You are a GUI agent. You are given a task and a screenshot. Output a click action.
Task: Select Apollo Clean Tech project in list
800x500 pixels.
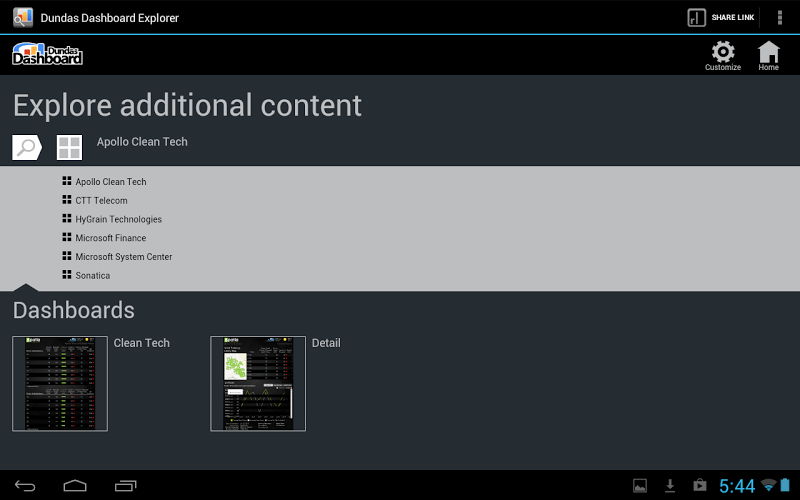click(x=111, y=182)
